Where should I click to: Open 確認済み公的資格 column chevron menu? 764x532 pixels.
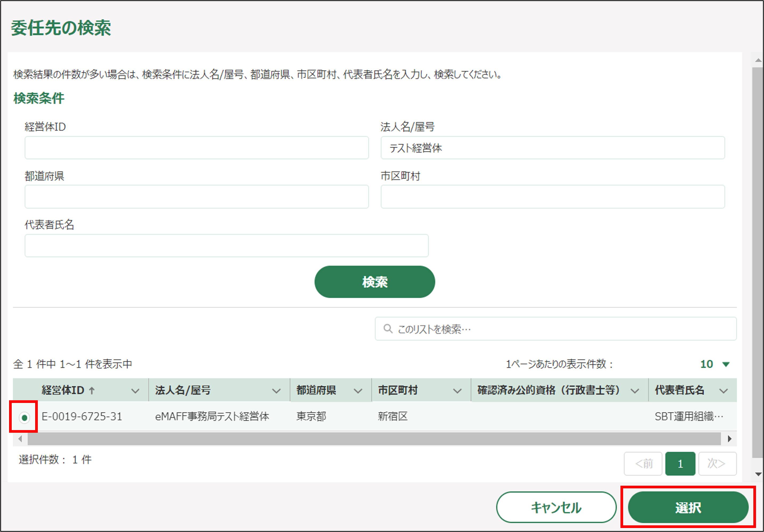coord(635,391)
